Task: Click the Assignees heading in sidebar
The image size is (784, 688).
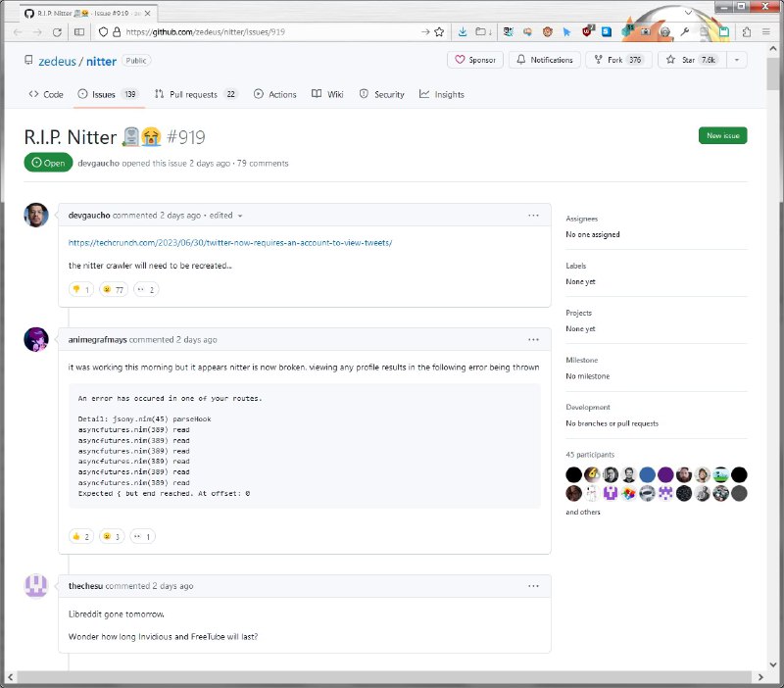Action: point(581,219)
